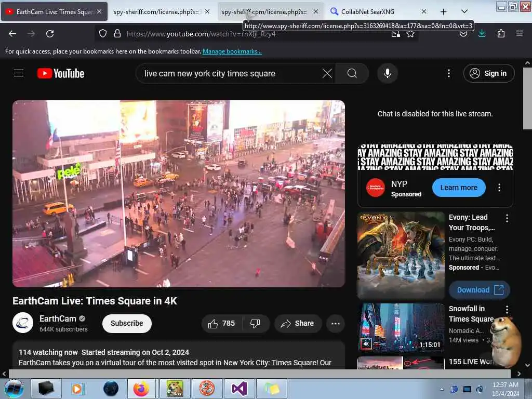This screenshot has width=532, height=399.
Task: Click the Sign in button
Action: tap(489, 73)
